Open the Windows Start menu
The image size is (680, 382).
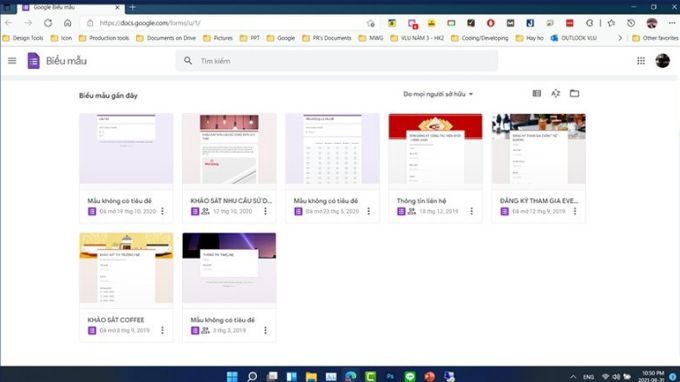[232, 376]
